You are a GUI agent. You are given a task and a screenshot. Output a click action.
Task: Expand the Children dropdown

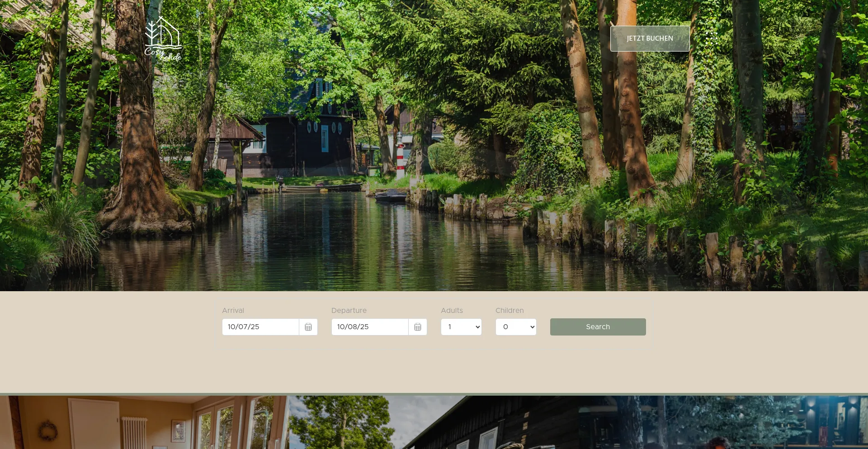(516, 327)
